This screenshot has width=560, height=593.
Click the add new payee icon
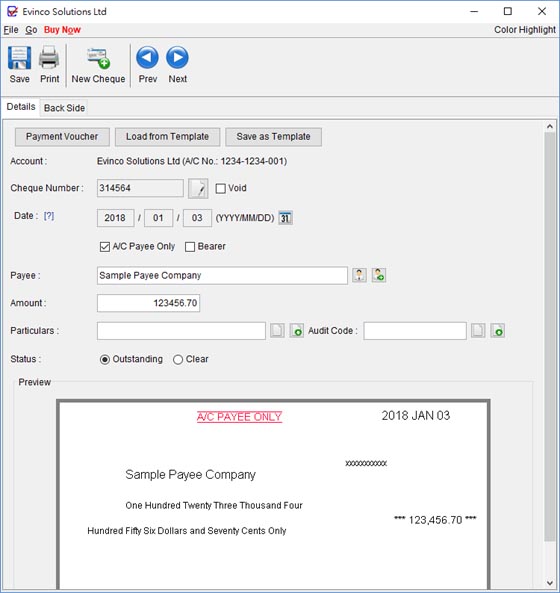coord(379,275)
